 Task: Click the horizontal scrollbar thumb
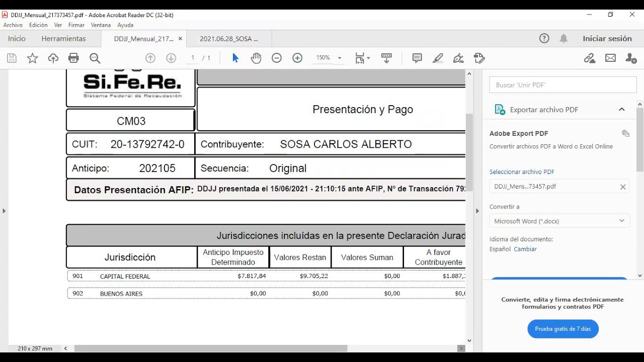click(211, 348)
